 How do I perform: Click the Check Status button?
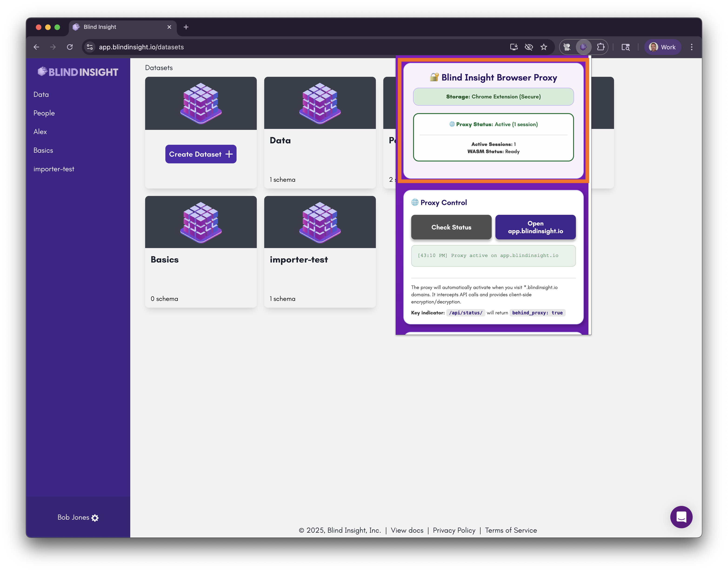coord(451,227)
